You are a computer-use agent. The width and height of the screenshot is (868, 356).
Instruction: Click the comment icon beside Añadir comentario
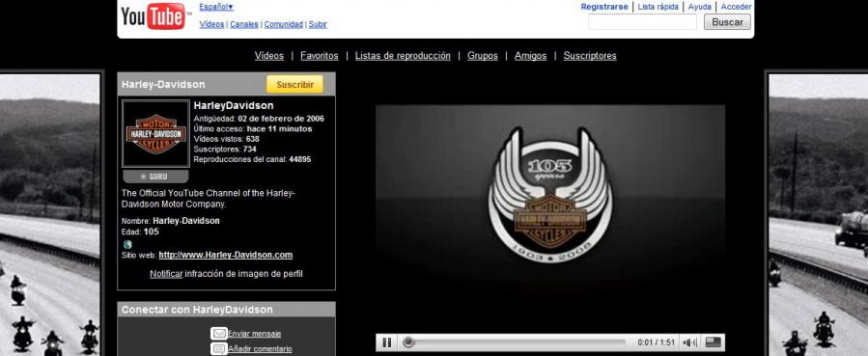pos(219,349)
